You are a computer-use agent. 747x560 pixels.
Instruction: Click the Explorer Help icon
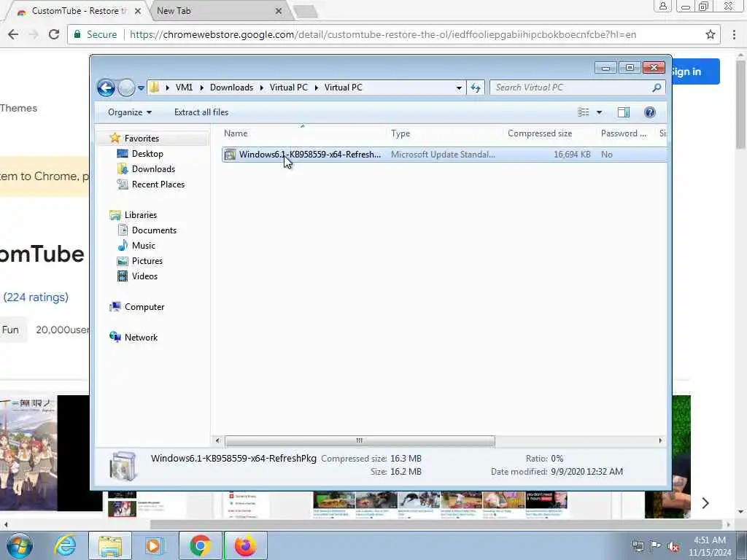(x=649, y=112)
